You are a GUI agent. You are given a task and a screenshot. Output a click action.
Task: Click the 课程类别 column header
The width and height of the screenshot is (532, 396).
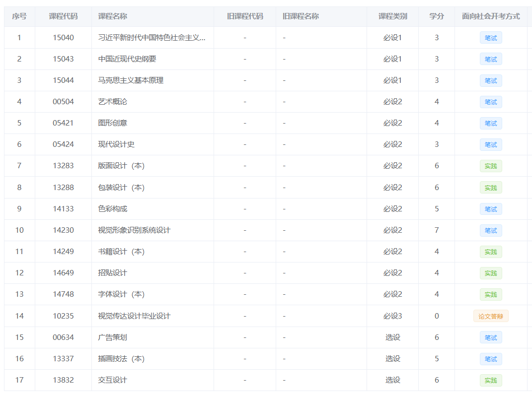tap(392, 16)
